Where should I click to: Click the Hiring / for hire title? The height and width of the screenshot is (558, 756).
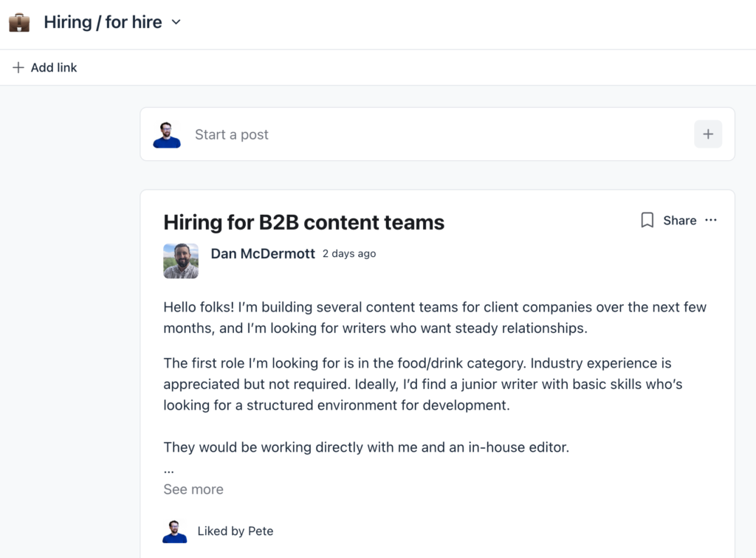click(103, 22)
